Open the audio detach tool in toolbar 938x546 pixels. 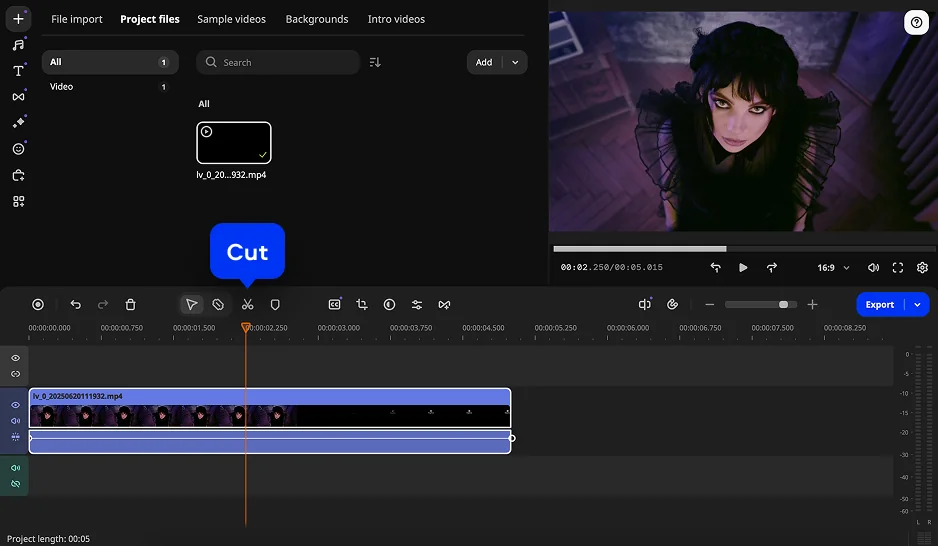[644, 304]
